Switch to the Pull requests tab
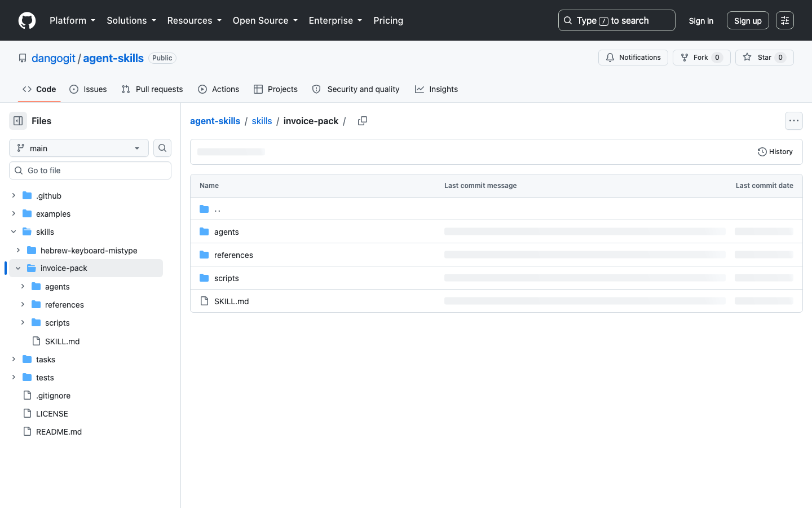 tap(152, 89)
